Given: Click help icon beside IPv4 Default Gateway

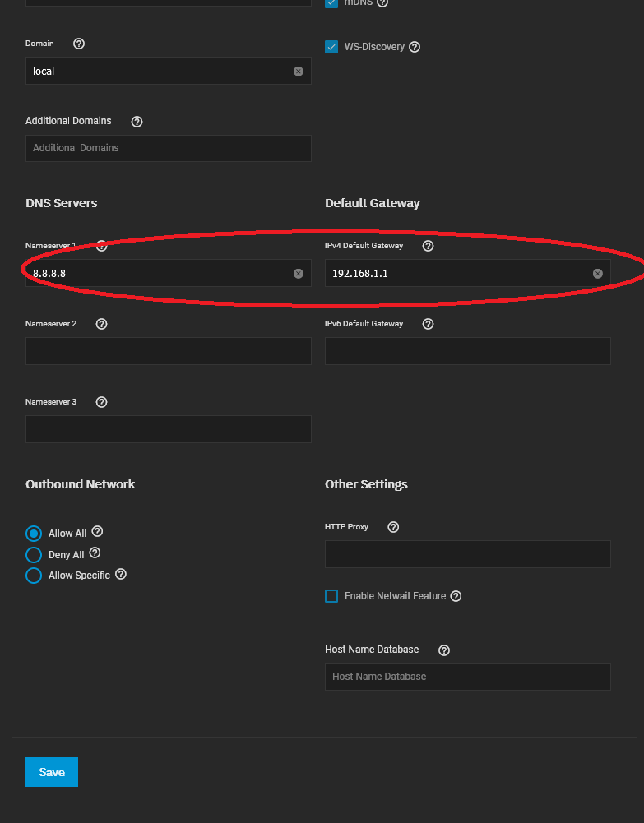Looking at the screenshot, I should [x=428, y=246].
